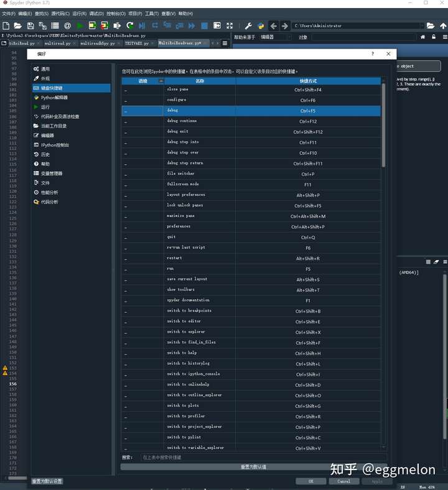
Task: Click the back arrow in the toolbar
Action: click(274, 25)
